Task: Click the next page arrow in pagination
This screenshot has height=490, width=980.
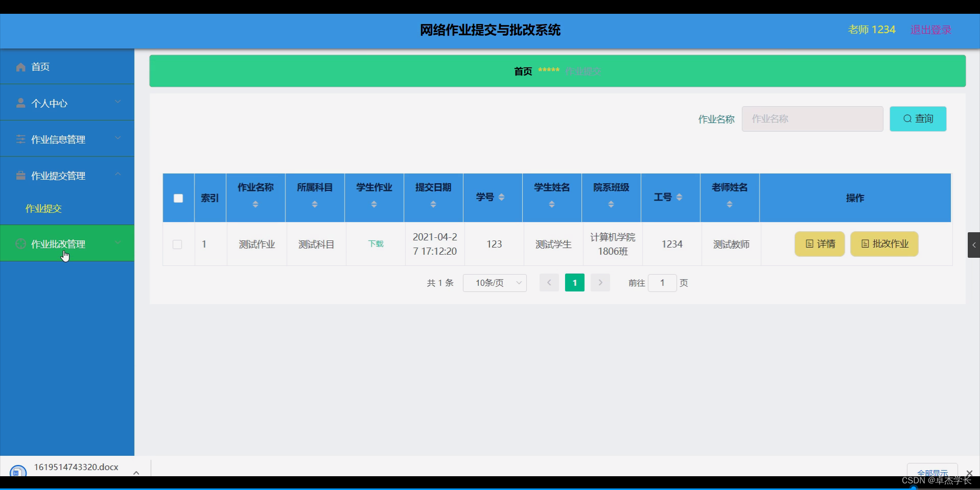Action: [600, 283]
